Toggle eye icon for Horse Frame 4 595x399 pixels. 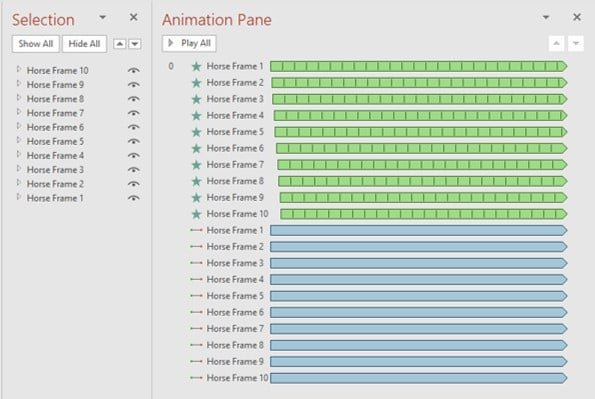tap(134, 156)
